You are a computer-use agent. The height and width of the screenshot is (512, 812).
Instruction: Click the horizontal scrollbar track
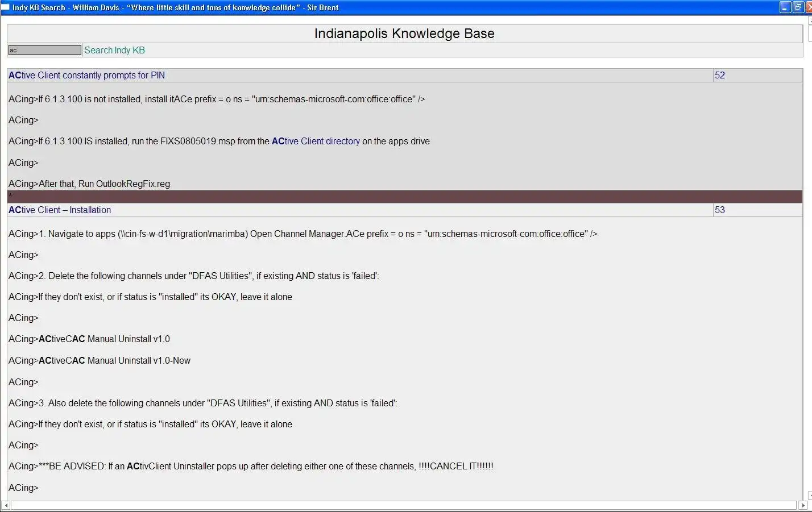[404, 505]
